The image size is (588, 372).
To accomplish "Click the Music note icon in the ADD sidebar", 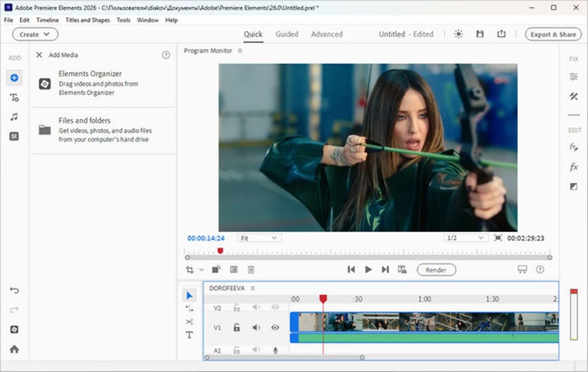I will pyautogui.click(x=14, y=117).
